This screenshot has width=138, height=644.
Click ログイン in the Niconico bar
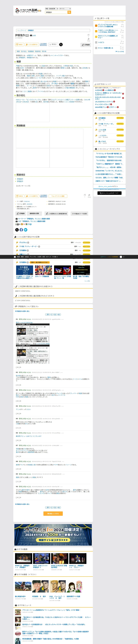[103, 257]
